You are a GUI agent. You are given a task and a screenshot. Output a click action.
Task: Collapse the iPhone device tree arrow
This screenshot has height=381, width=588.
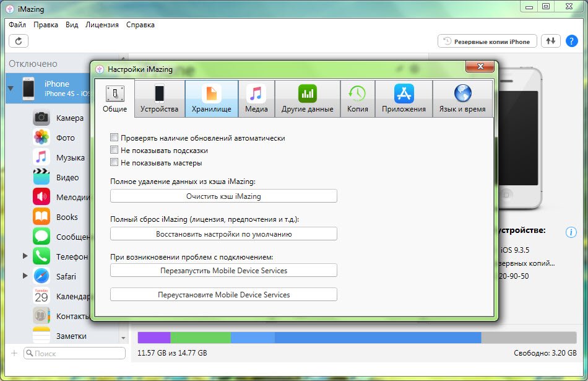click(x=11, y=88)
